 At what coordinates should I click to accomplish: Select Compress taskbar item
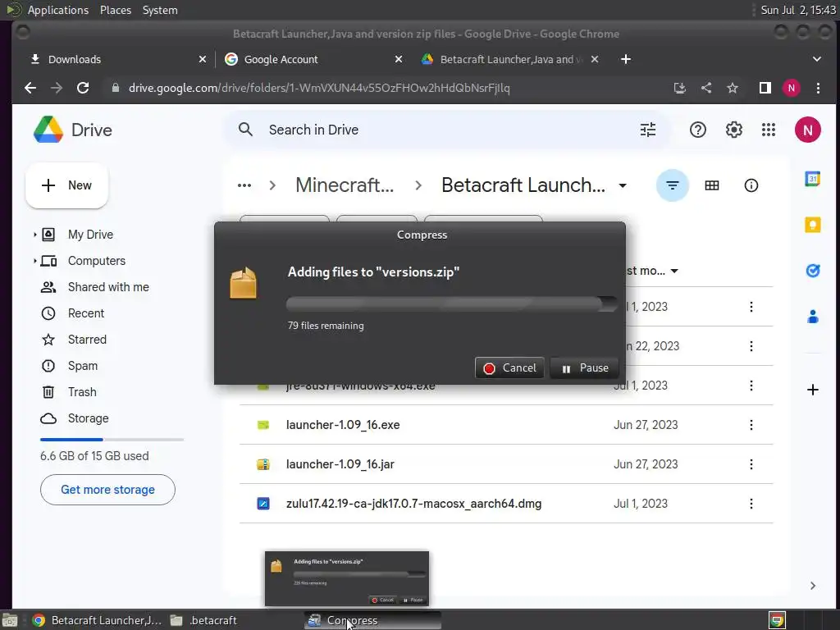tap(372, 620)
